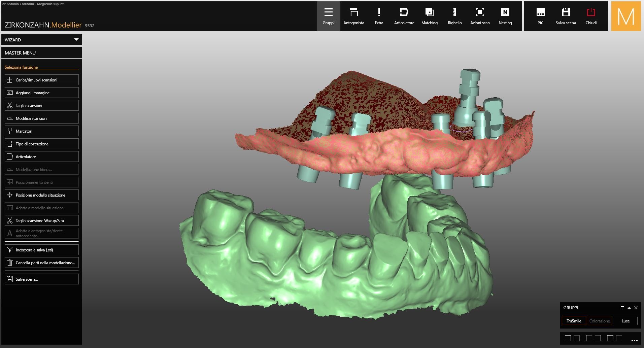The image size is (644, 348).
Task: Click the orange M logo tile
Action: tap(626, 16)
